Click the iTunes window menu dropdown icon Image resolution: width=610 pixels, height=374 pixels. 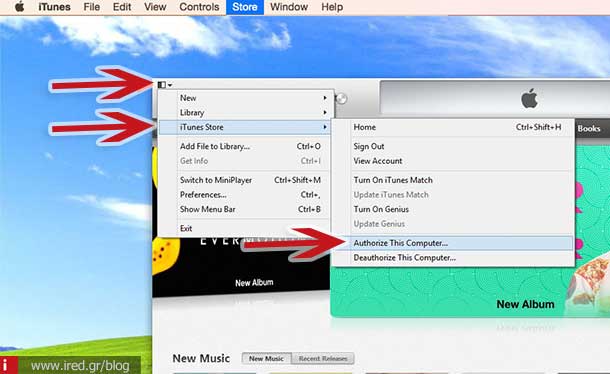pos(165,84)
